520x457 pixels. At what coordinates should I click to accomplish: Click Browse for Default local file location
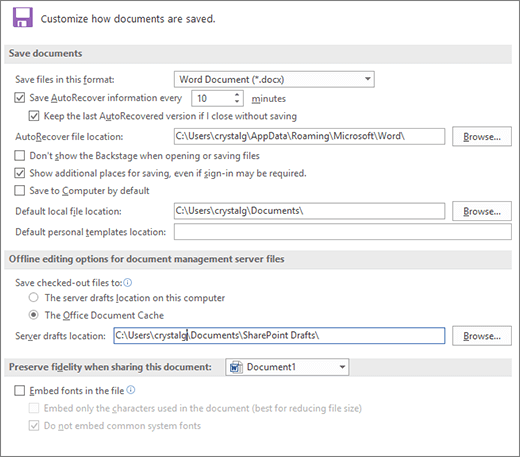[x=482, y=211]
